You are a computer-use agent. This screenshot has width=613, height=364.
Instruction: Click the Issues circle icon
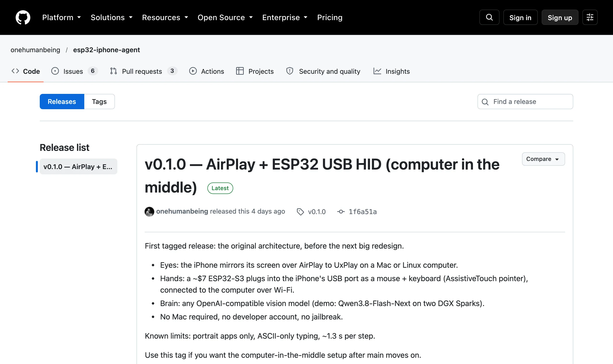(x=55, y=71)
